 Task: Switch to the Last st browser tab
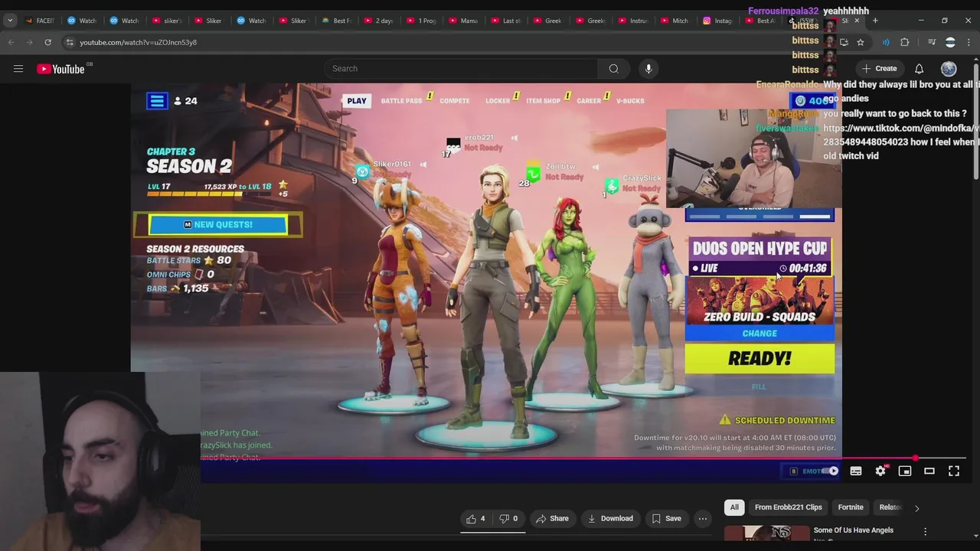point(506,21)
